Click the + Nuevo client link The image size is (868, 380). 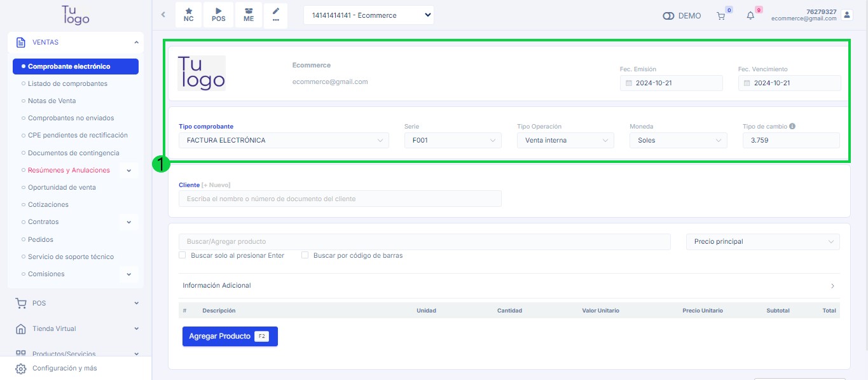click(216, 185)
